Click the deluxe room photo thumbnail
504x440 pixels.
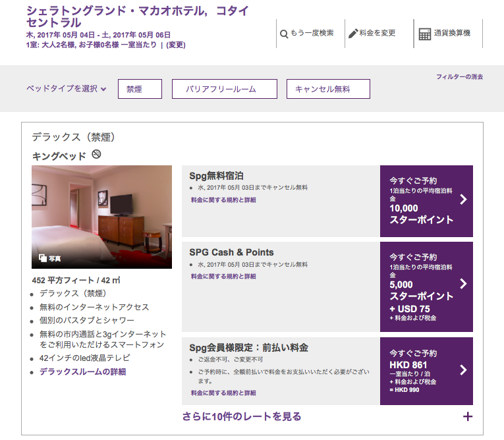pos(101,217)
